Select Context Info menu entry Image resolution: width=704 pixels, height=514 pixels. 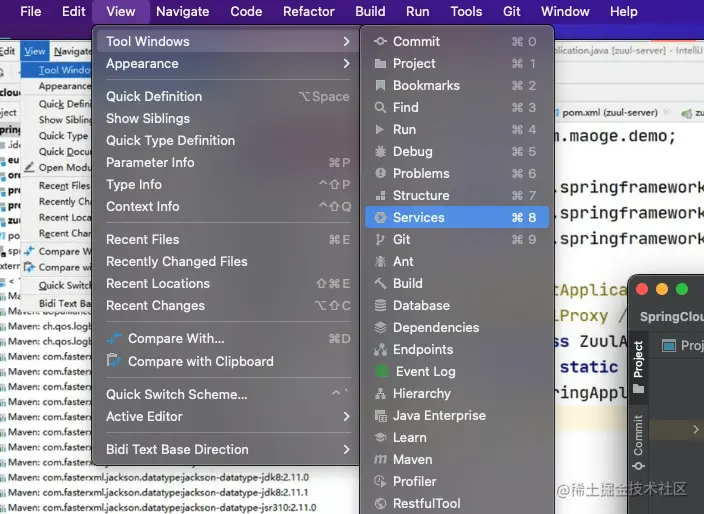coord(228,206)
